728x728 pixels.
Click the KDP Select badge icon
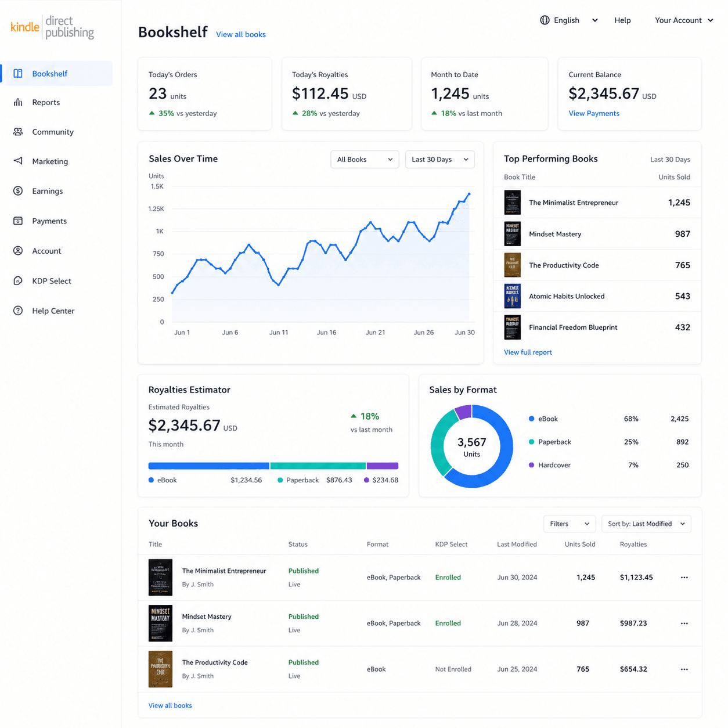click(x=18, y=281)
